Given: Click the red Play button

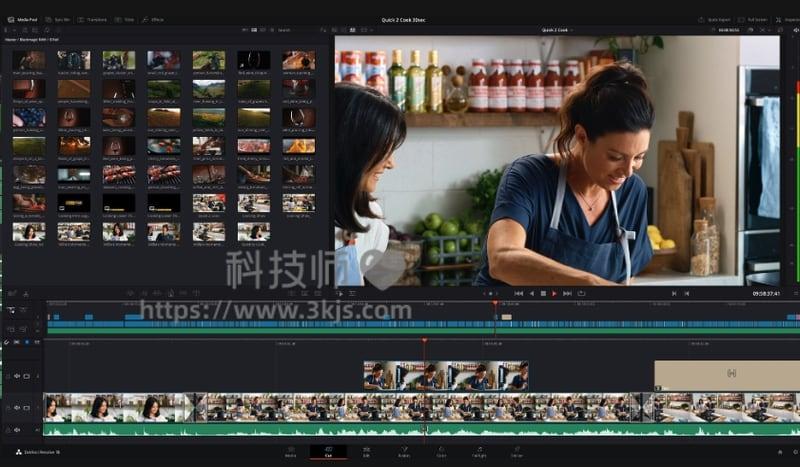Looking at the screenshot, I should [554, 293].
